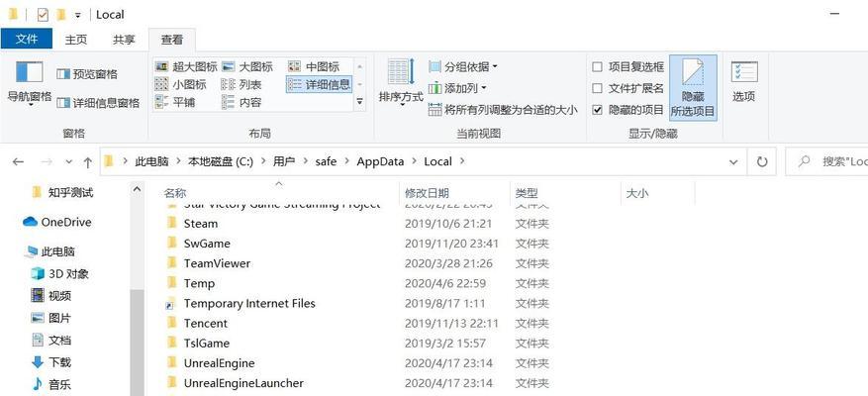Viewport: 868px width, 396px height.
Task: Click the navigation pane scroll up arrow
Action: (x=137, y=189)
